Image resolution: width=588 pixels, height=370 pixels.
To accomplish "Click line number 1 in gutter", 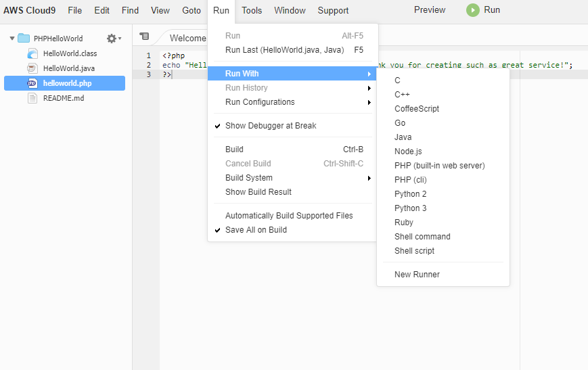I will (x=148, y=55).
